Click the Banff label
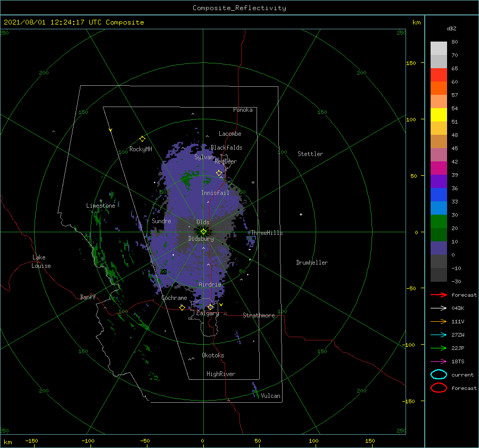The image size is (479, 448). 88,297
